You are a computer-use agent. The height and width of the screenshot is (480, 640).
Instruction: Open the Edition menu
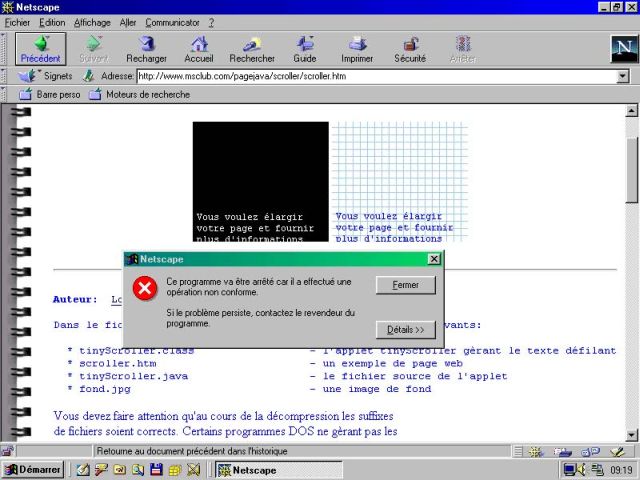[52, 22]
